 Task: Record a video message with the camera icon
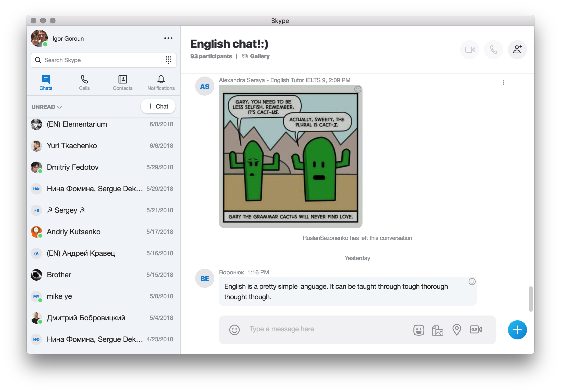coord(475,329)
